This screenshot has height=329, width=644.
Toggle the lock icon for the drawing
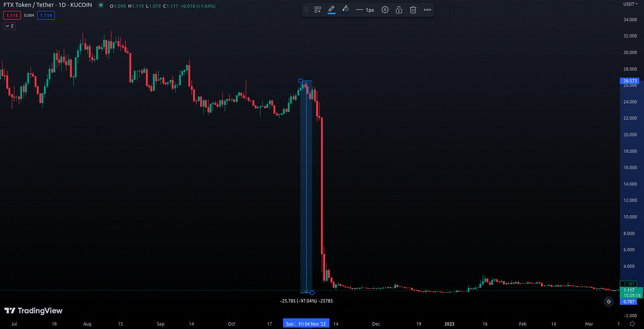(399, 10)
